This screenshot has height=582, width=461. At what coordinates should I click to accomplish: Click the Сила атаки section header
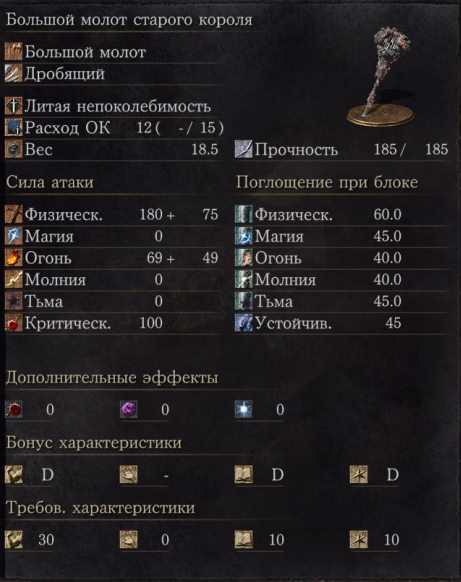[50, 182]
